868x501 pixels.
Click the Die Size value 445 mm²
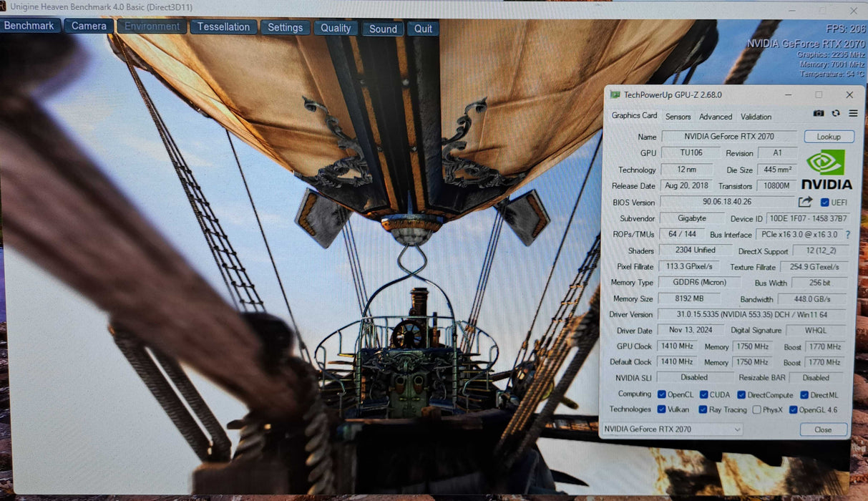pos(777,170)
